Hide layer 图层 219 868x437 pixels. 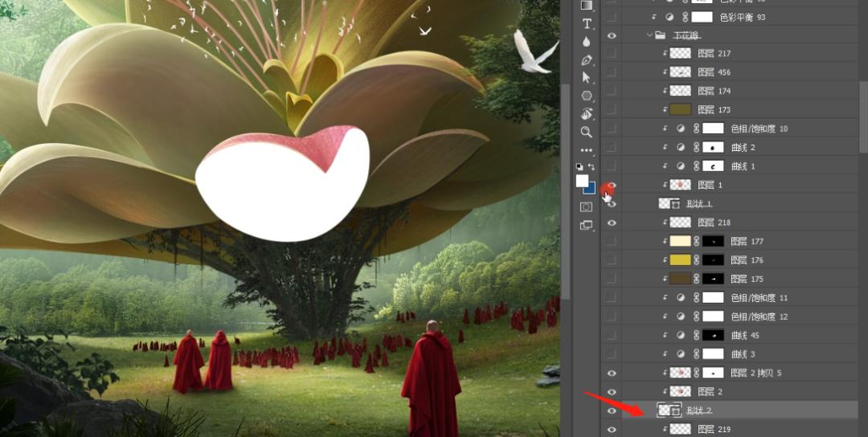click(x=612, y=429)
